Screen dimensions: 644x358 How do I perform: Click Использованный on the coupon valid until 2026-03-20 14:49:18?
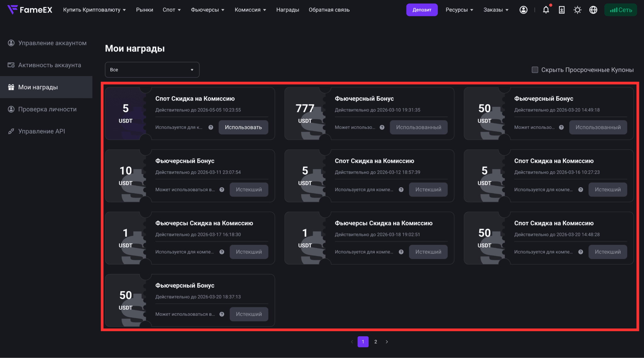[598, 127]
